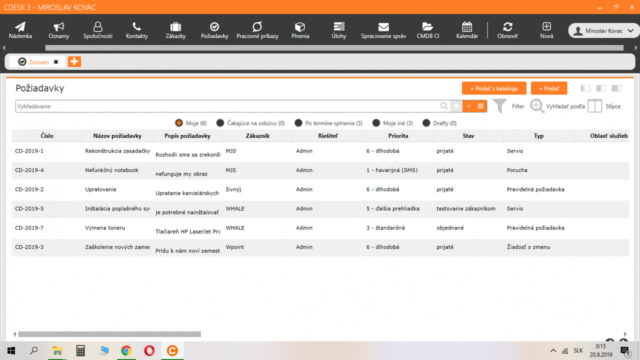Sort by Názov požiadavky column header
Screen dimensions: 640x360
click(117, 136)
